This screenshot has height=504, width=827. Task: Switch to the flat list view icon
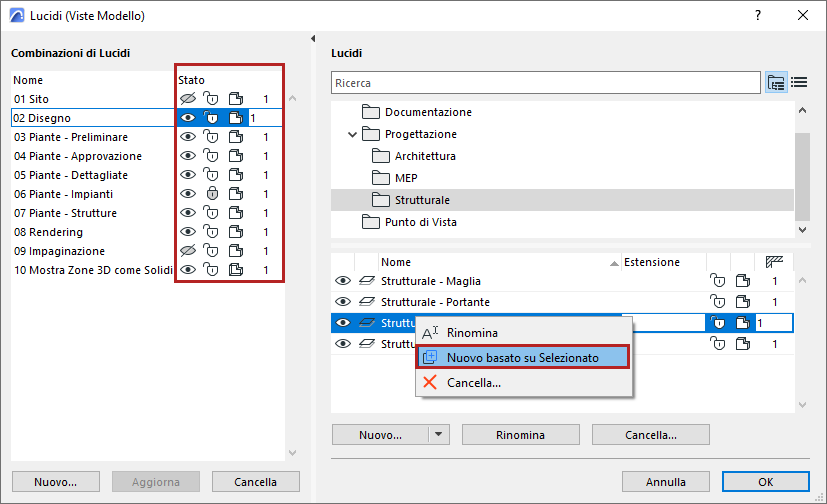799,83
